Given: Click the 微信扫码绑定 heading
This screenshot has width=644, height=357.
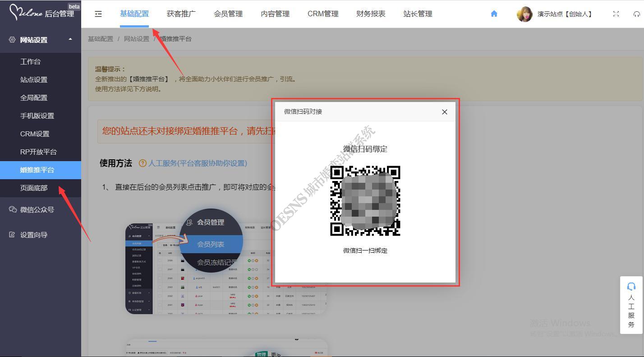Looking at the screenshot, I should (365, 149).
